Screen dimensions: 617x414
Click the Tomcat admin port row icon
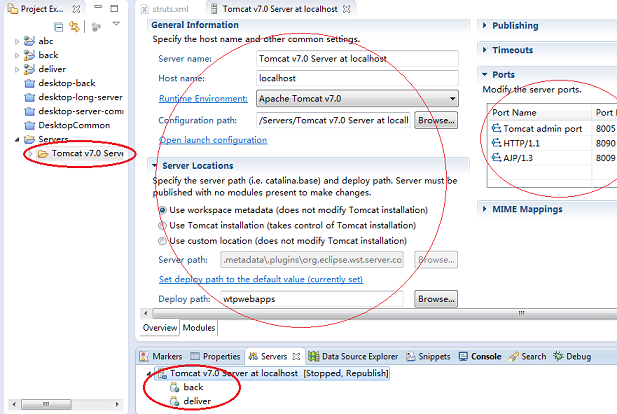[x=496, y=128]
